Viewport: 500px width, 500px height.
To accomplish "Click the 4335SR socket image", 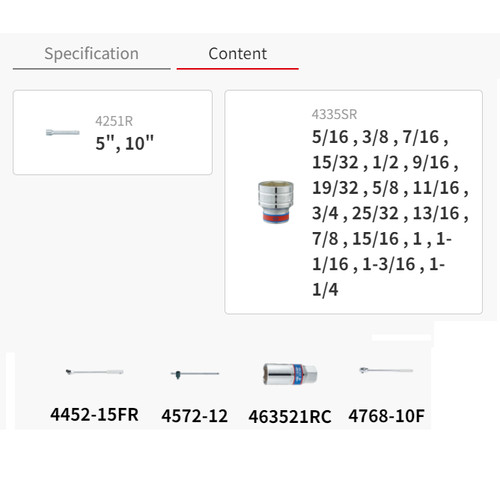I will pos(276,202).
